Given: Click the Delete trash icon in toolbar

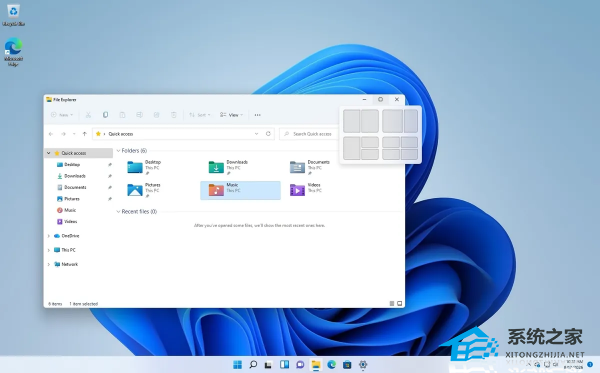Looking at the screenshot, I should 173,115.
